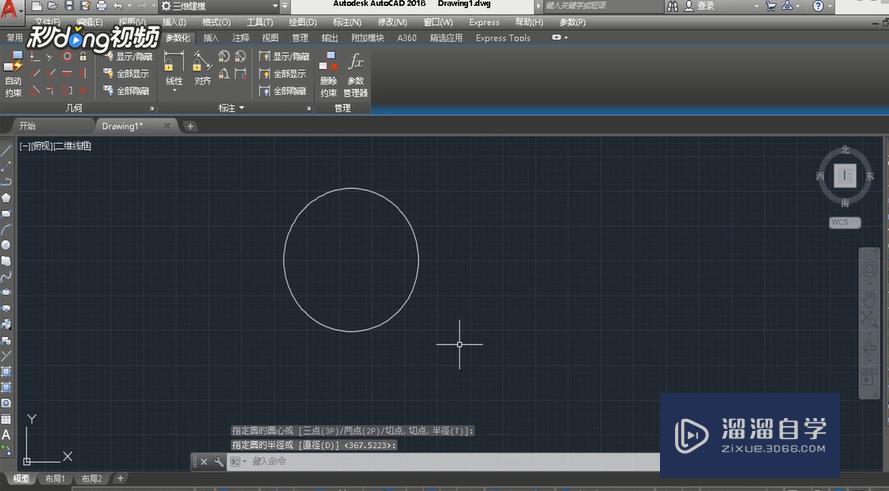Image resolution: width=889 pixels, height=491 pixels.
Task: Open 几何 panel dialog launcher arrow
Action: (x=152, y=108)
